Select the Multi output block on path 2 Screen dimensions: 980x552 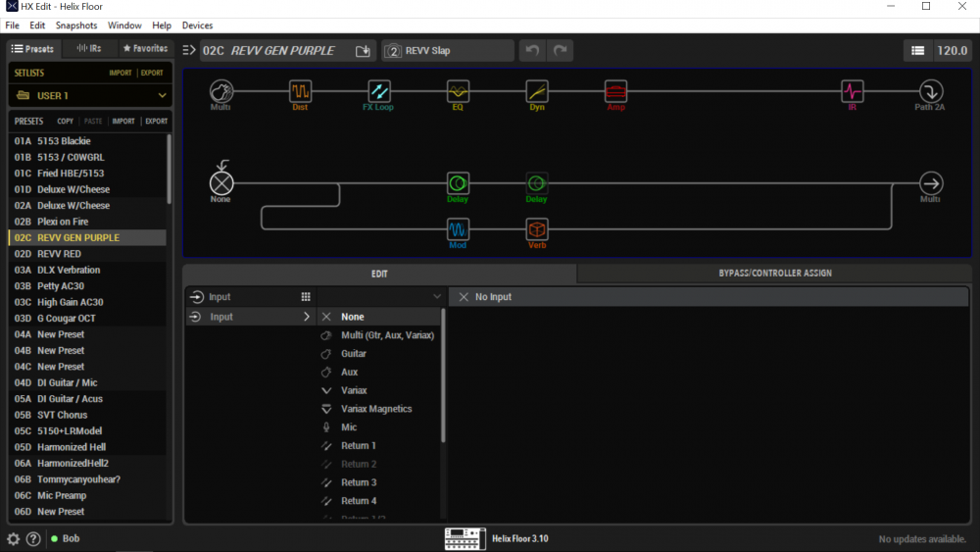[931, 183]
